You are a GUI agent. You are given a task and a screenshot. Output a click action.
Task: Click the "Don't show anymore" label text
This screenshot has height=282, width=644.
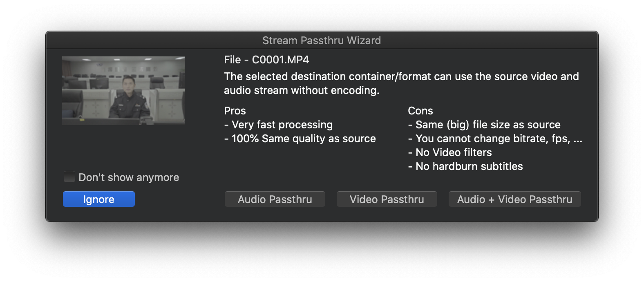tap(129, 177)
